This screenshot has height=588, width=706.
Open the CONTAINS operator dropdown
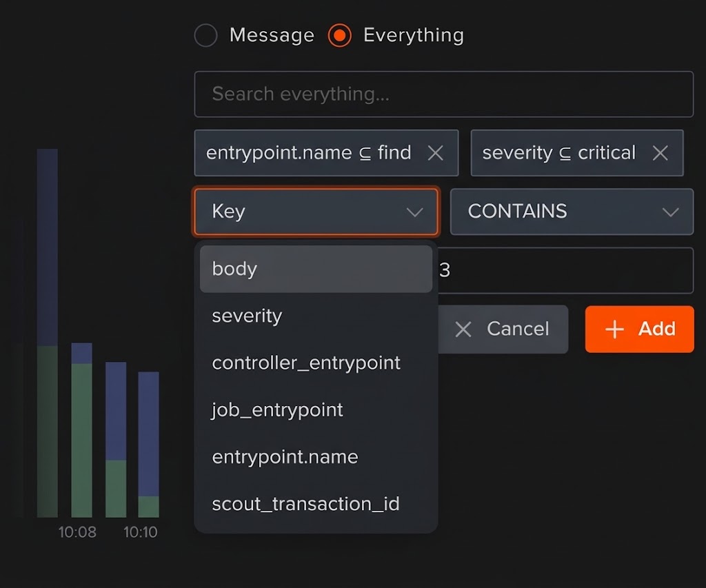pos(572,212)
